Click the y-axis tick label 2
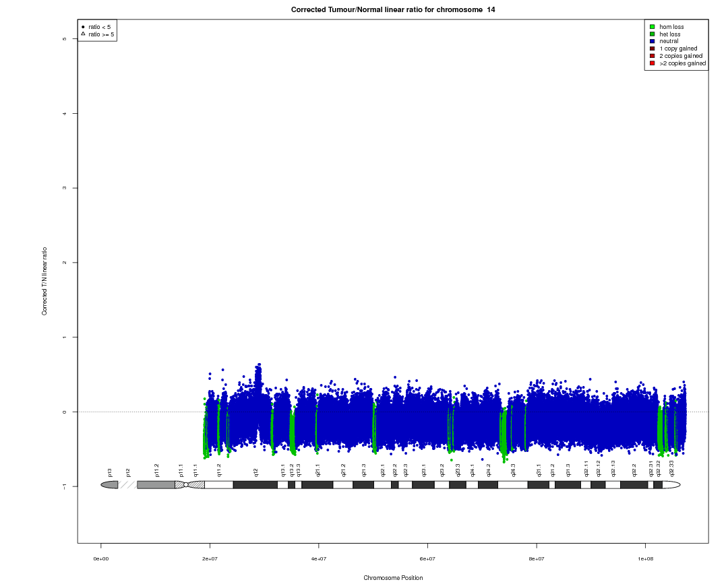 coord(64,263)
